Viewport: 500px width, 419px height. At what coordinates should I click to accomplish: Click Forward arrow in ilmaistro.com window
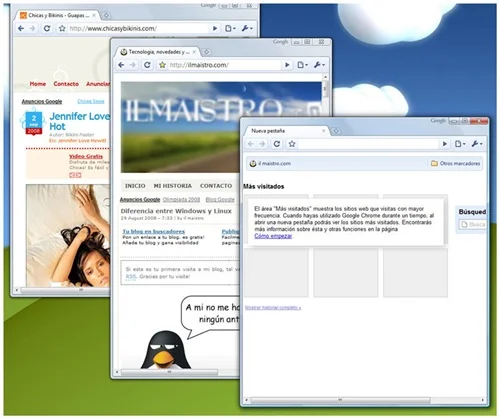coord(133,65)
